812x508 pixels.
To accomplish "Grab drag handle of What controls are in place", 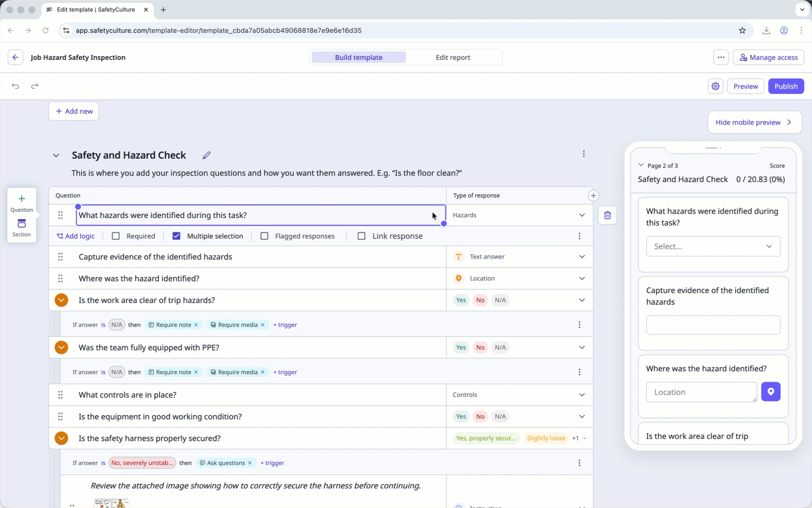I will click(60, 395).
